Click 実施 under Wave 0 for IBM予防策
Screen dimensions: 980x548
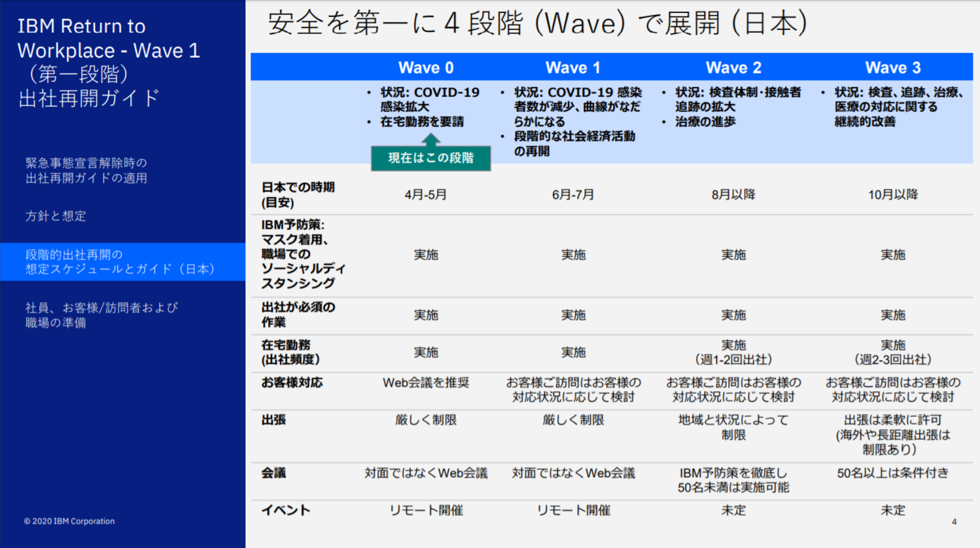(x=425, y=254)
